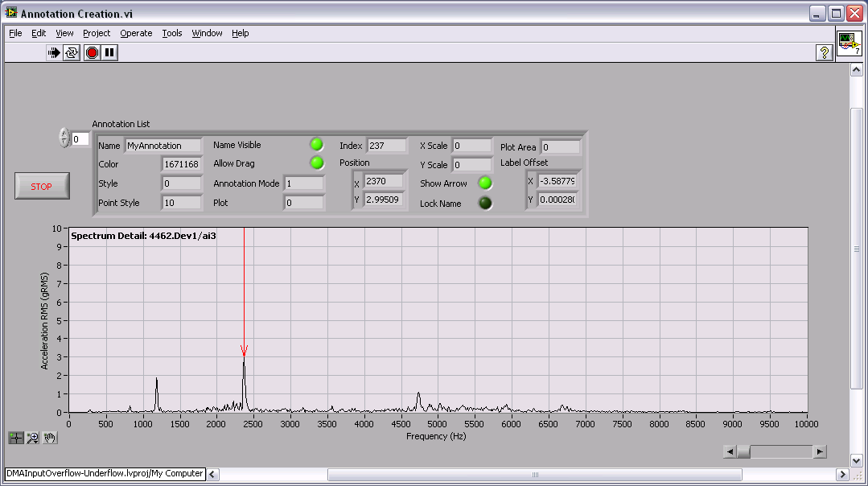Toggle the Lock Name LED
This screenshot has height=486, width=868.
click(x=485, y=203)
